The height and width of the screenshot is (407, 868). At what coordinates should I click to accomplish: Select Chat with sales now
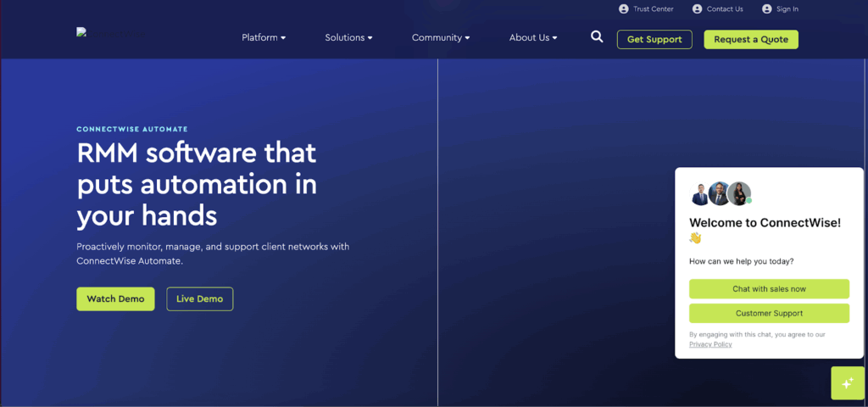click(x=769, y=289)
